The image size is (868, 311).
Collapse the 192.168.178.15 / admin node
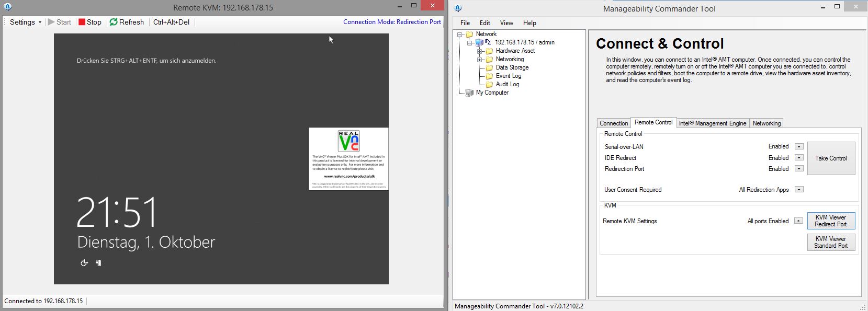click(470, 43)
